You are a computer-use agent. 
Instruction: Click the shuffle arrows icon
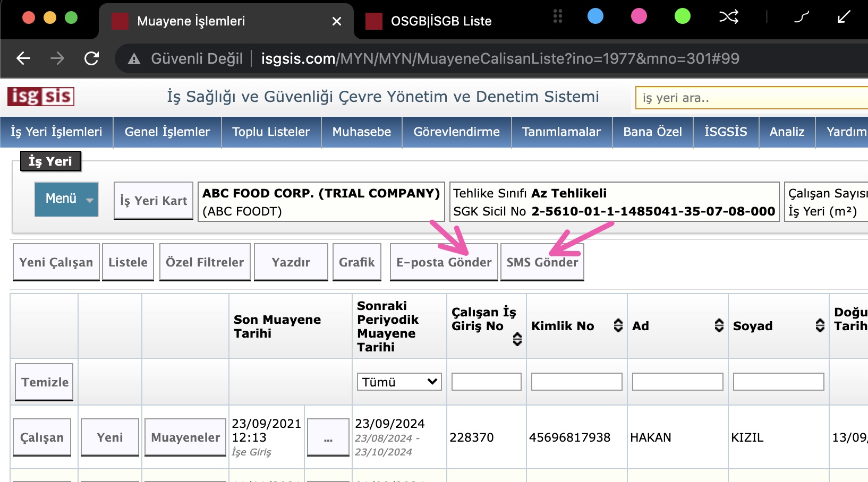pyautogui.click(x=728, y=17)
